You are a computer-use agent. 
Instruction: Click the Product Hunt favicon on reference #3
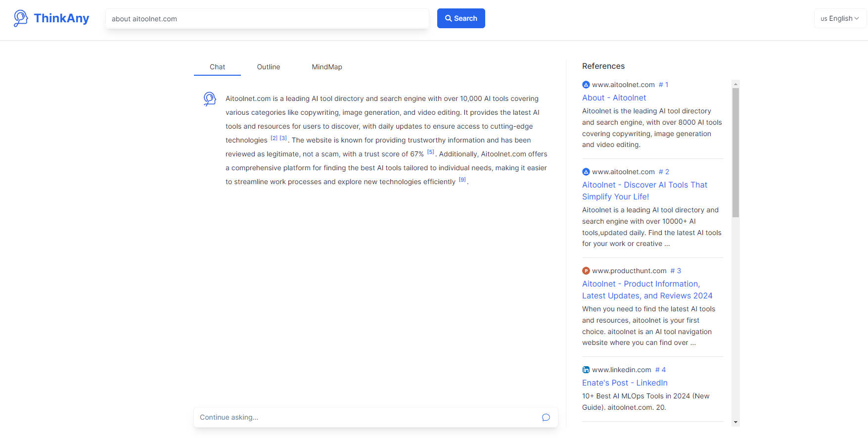click(x=586, y=271)
